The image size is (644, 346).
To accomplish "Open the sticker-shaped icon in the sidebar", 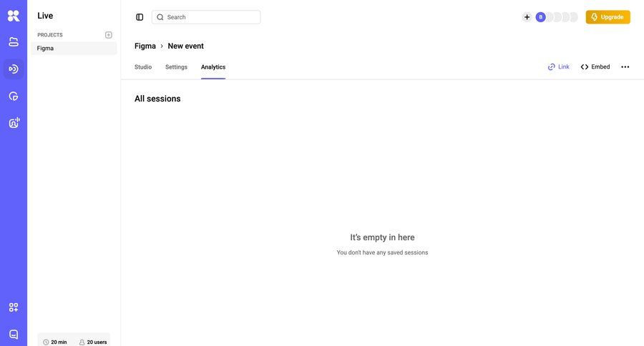I will click(14, 96).
